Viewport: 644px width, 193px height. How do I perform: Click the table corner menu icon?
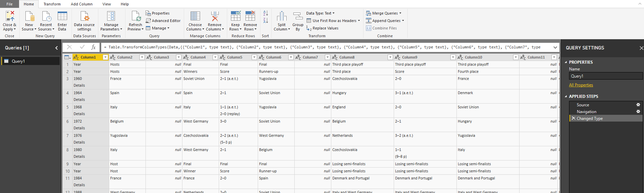(67, 57)
